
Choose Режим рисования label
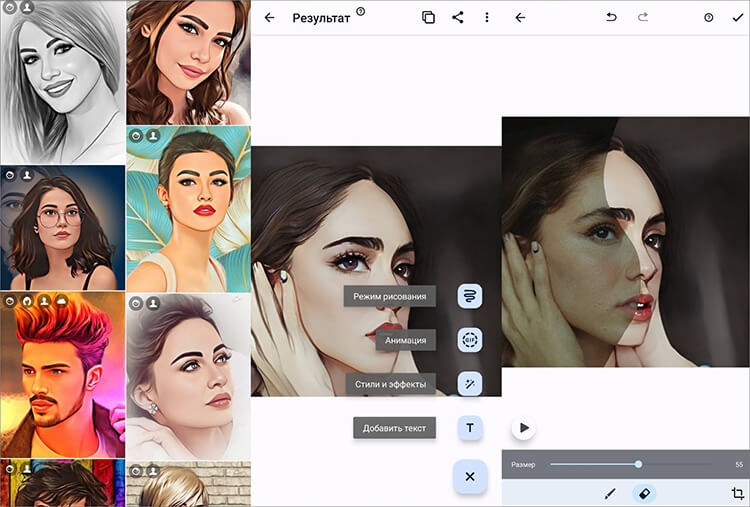(390, 297)
